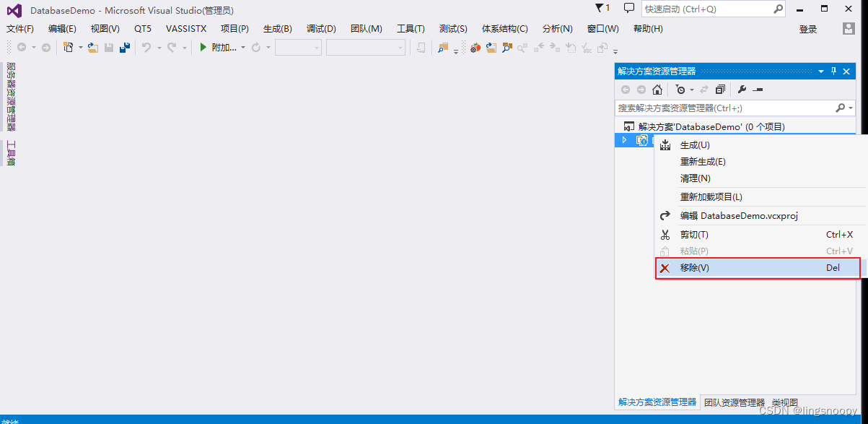Open the solution configurations combo box

(298, 48)
